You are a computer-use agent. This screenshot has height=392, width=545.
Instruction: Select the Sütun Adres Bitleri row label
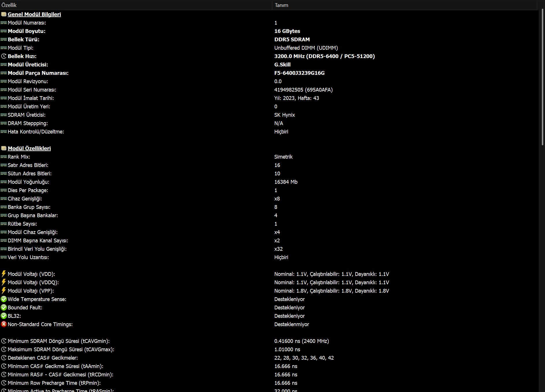30,173
